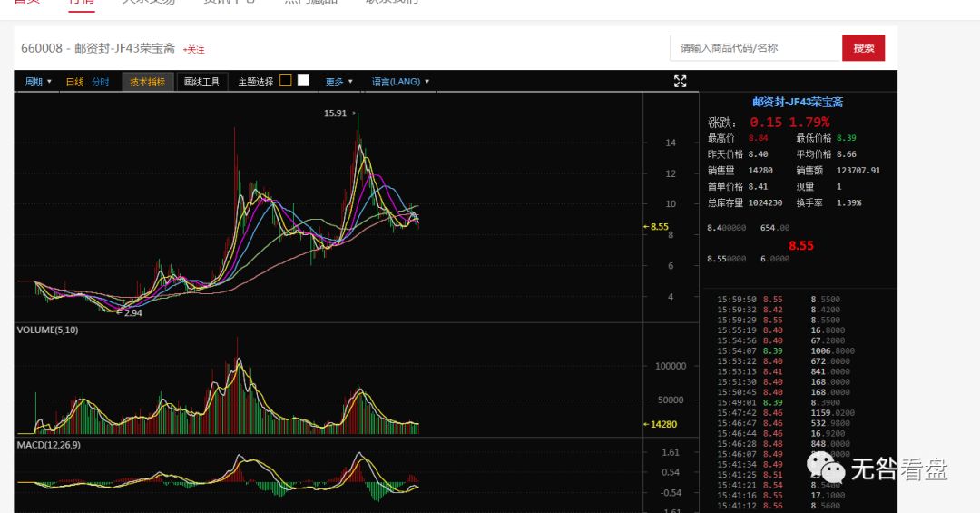Screen dimensions: 980x513
Task: Click the 邮资封-JF43荣宝斋 panel heading
Action: tap(798, 102)
